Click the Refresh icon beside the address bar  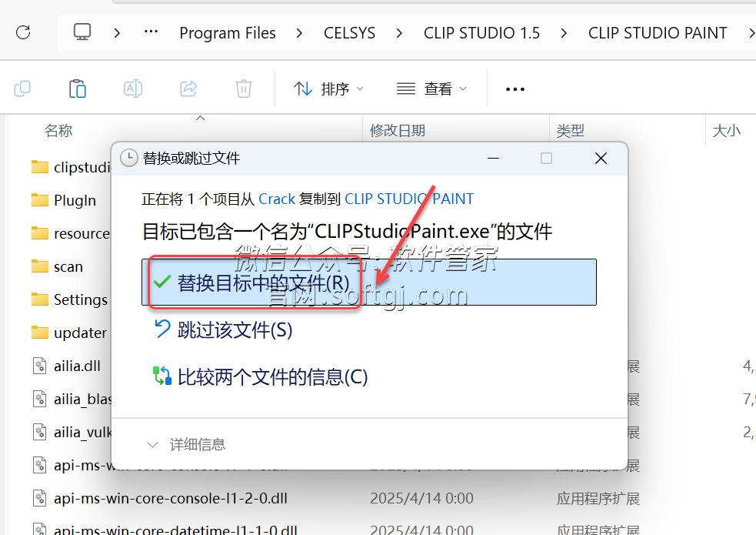tap(23, 32)
